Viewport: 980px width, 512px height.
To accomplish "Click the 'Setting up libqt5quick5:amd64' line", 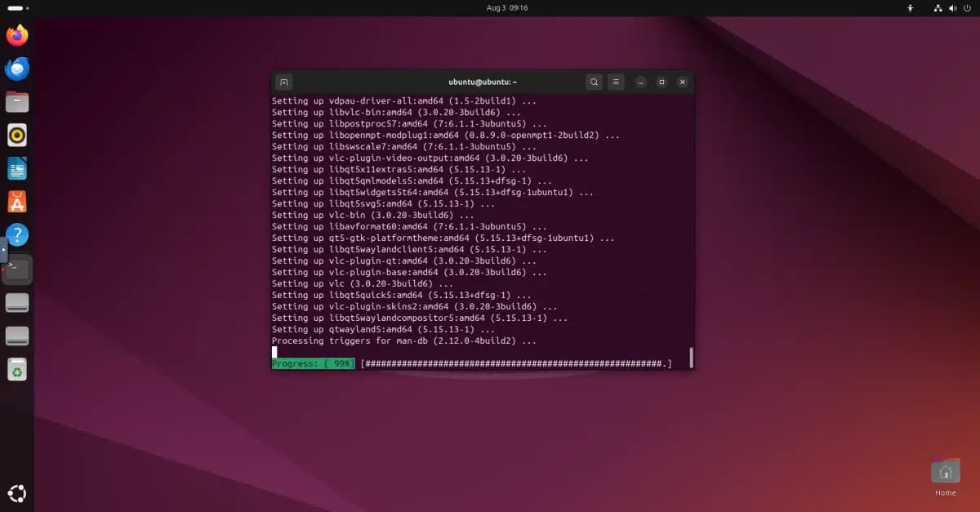I will point(402,295).
